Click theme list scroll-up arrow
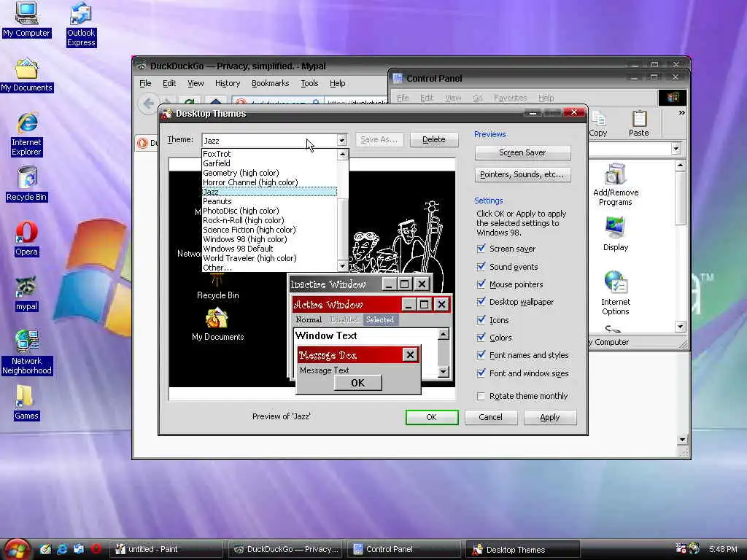The width and height of the screenshot is (747, 560). pos(342,155)
